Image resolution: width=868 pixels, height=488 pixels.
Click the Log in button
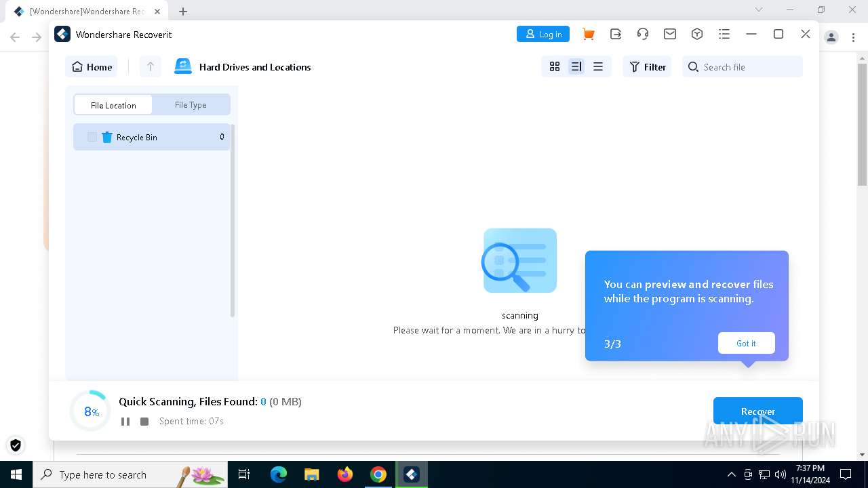click(x=543, y=34)
